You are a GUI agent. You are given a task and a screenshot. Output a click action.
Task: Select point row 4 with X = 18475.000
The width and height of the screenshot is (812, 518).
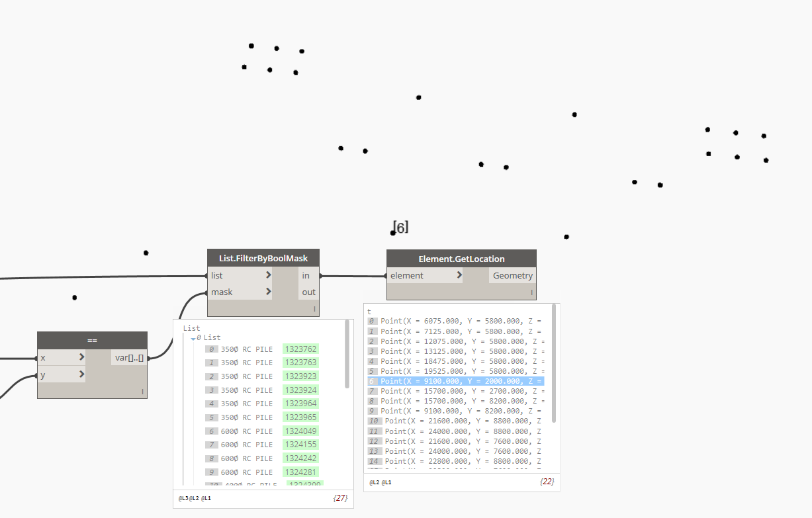456,361
